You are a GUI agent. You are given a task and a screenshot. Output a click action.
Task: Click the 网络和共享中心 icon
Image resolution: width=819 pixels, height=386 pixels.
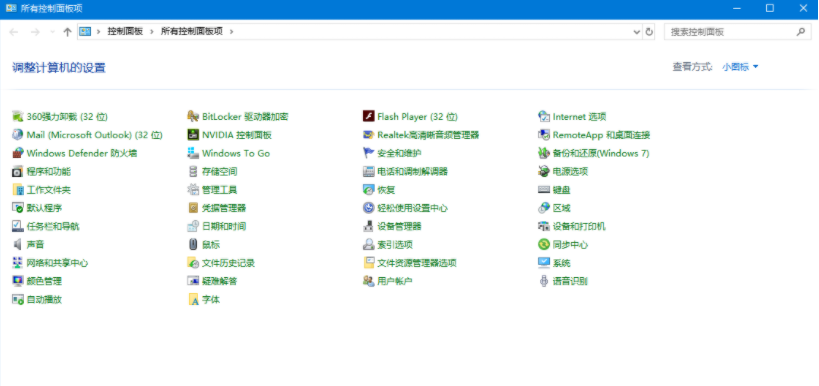point(18,263)
